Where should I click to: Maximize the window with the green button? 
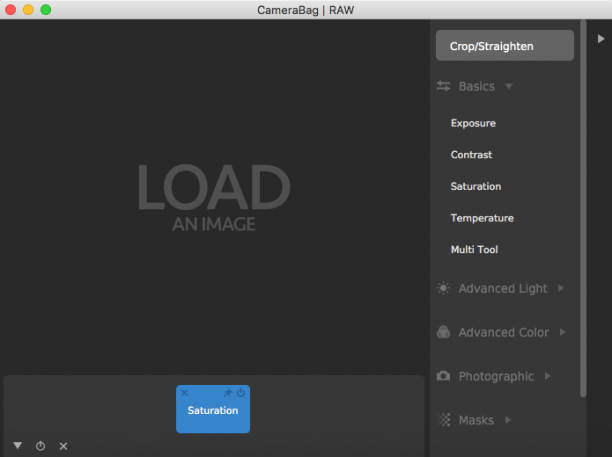(x=46, y=9)
